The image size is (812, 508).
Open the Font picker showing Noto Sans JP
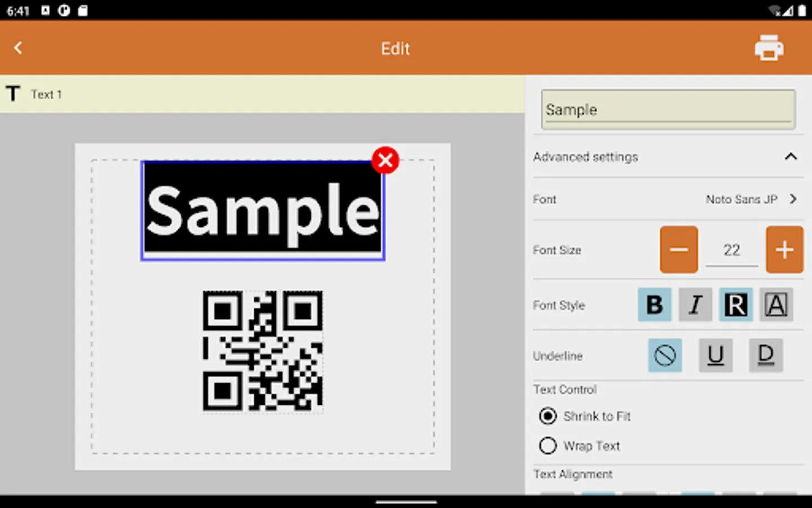click(x=668, y=199)
